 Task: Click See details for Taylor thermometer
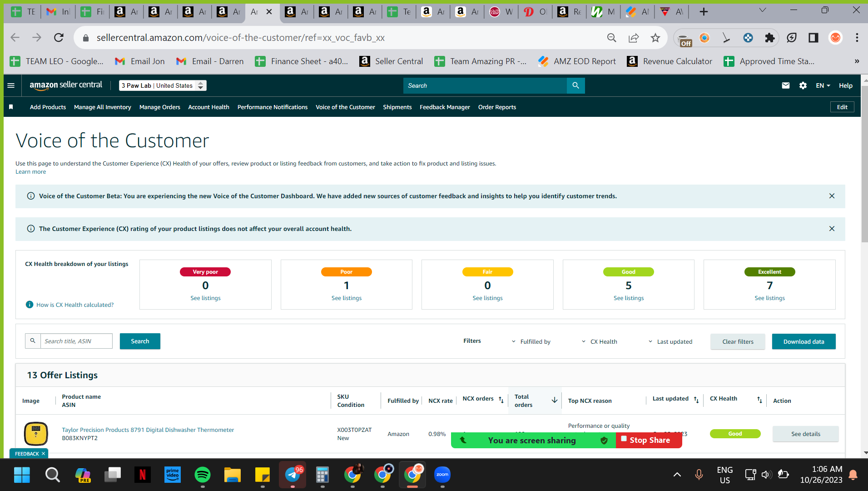pos(806,434)
